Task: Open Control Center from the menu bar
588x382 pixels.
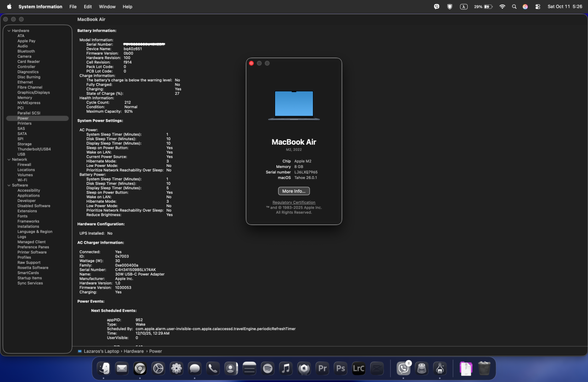Action: tap(537, 7)
